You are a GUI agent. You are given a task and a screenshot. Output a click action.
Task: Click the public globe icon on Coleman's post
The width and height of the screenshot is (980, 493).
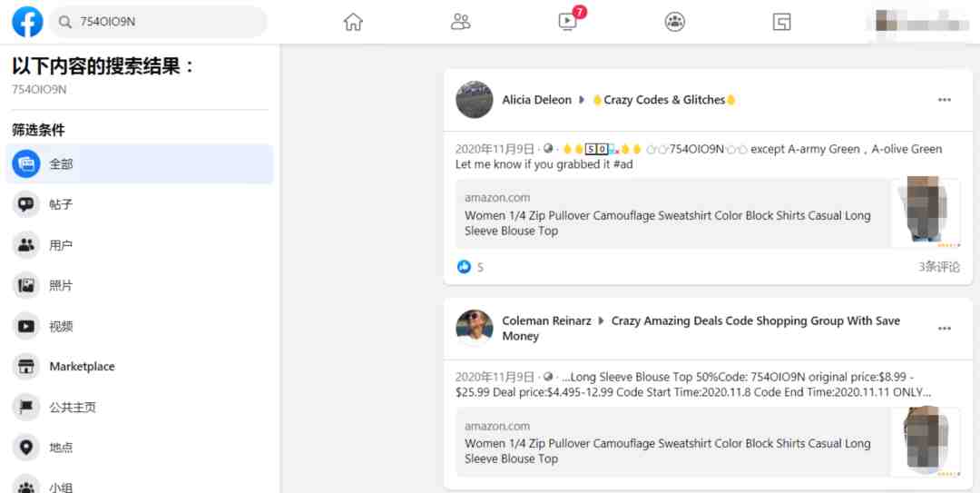[x=548, y=377]
